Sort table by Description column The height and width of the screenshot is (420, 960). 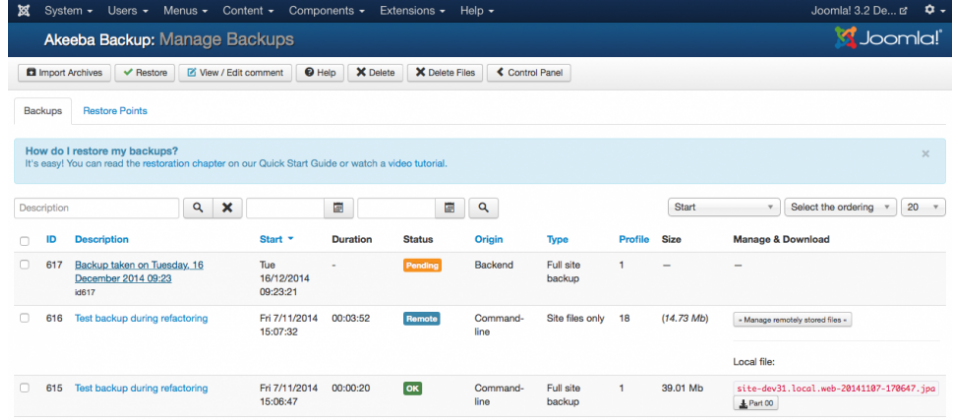(102, 239)
